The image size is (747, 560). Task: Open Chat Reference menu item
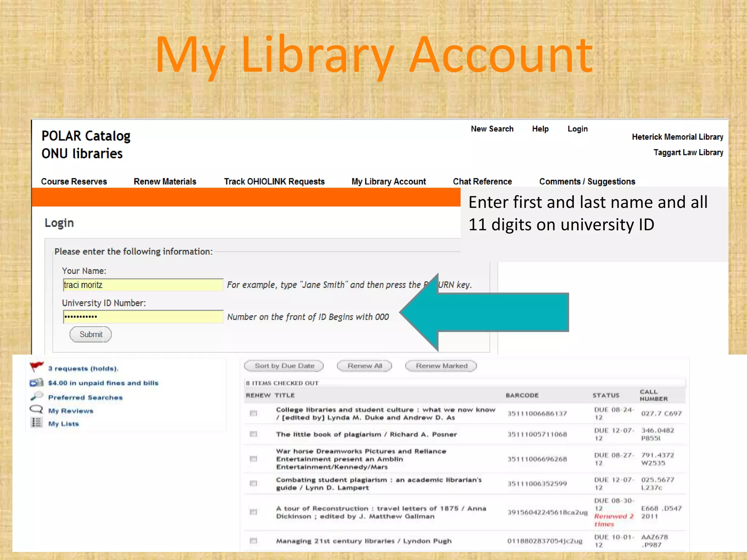tap(483, 182)
